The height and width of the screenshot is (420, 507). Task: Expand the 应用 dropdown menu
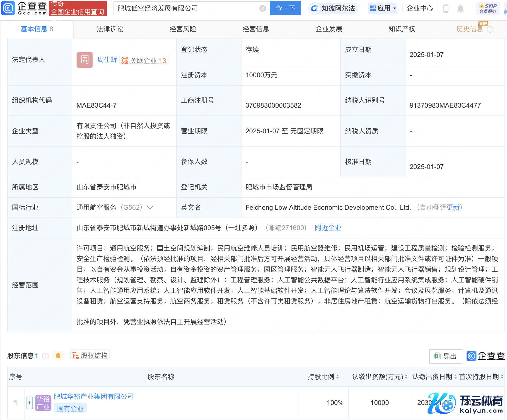pos(383,8)
